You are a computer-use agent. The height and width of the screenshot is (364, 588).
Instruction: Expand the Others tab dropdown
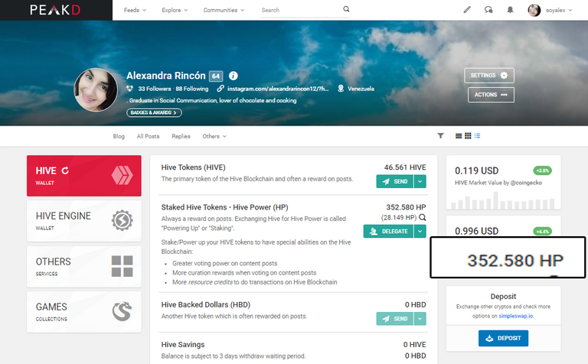tap(214, 136)
